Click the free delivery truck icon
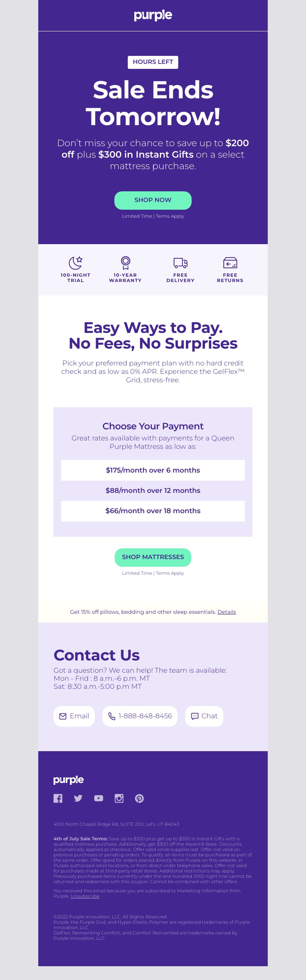 point(181,263)
